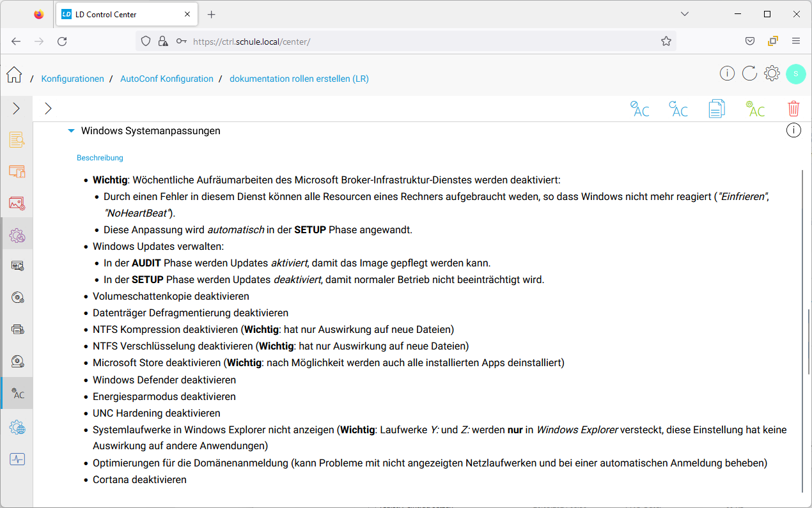Open the red image sidebar icon

17,203
